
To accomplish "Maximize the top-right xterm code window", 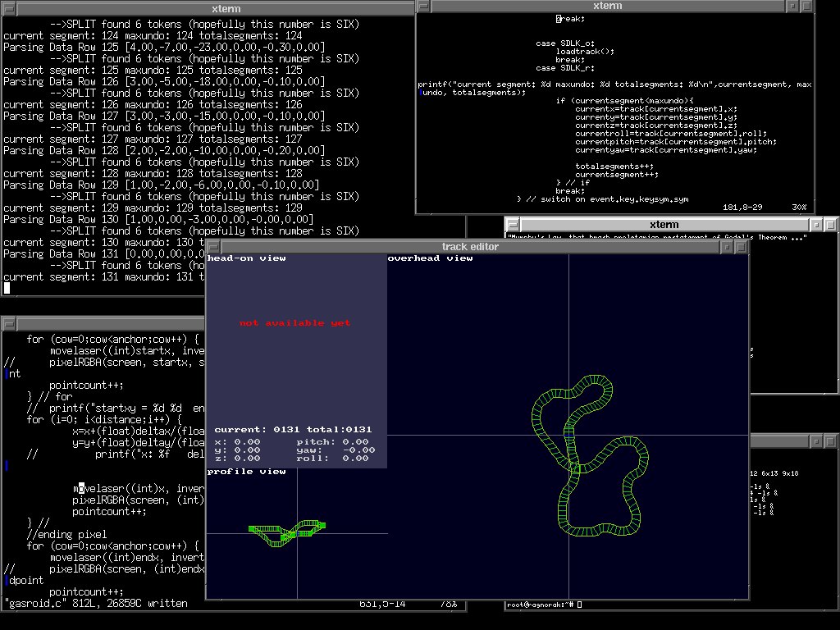I will point(806,6).
